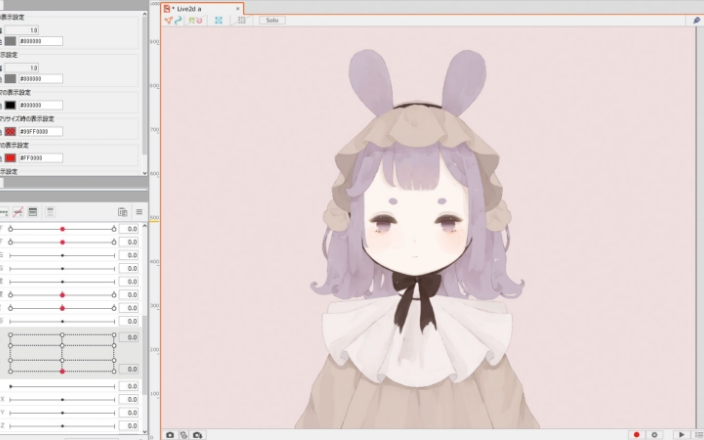Click the red-slashed icon in parameter toolbar
The height and width of the screenshot is (440, 704).
(18, 212)
